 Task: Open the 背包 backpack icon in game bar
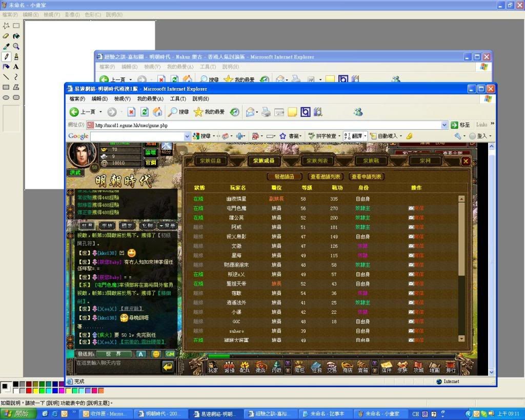pyautogui.click(x=299, y=367)
